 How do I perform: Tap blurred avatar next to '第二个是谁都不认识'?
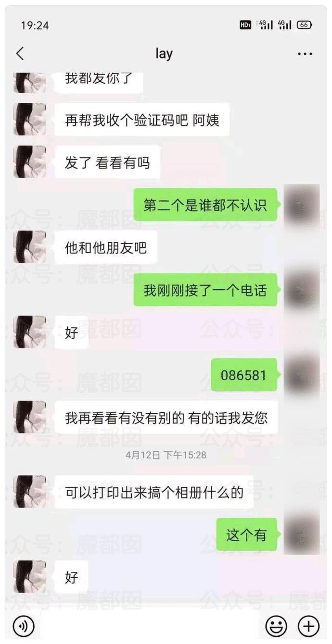coord(302,205)
